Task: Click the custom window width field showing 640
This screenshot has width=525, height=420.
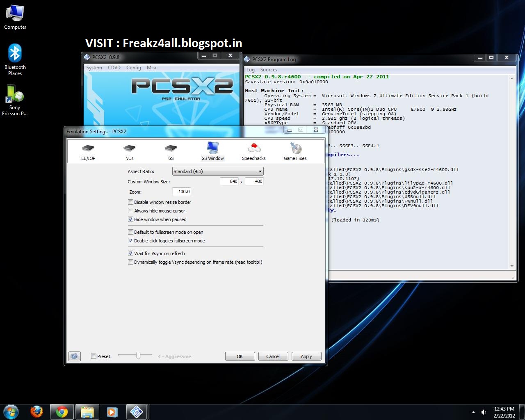Action: pyautogui.click(x=229, y=181)
